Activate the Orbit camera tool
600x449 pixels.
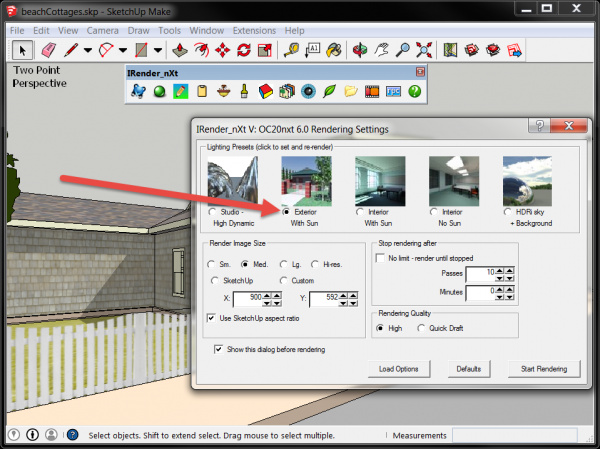[x=361, y=49]
